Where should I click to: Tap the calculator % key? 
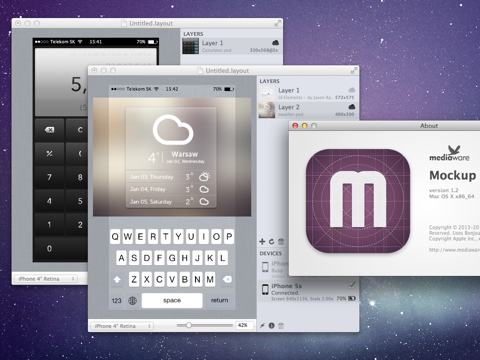coord(49,153)
